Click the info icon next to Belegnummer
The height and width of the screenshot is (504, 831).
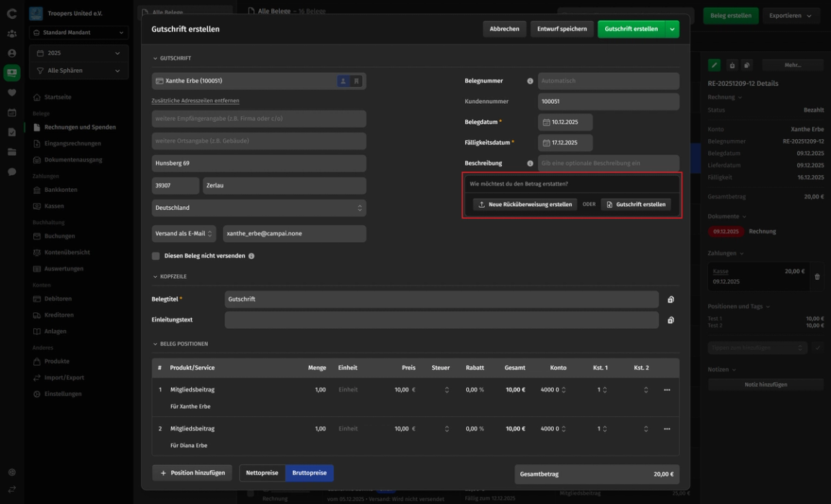point(530,81)
